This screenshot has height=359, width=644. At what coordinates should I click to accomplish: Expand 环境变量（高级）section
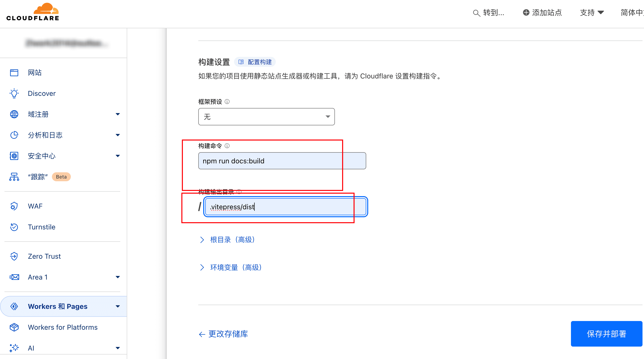(x=235, y=267)
